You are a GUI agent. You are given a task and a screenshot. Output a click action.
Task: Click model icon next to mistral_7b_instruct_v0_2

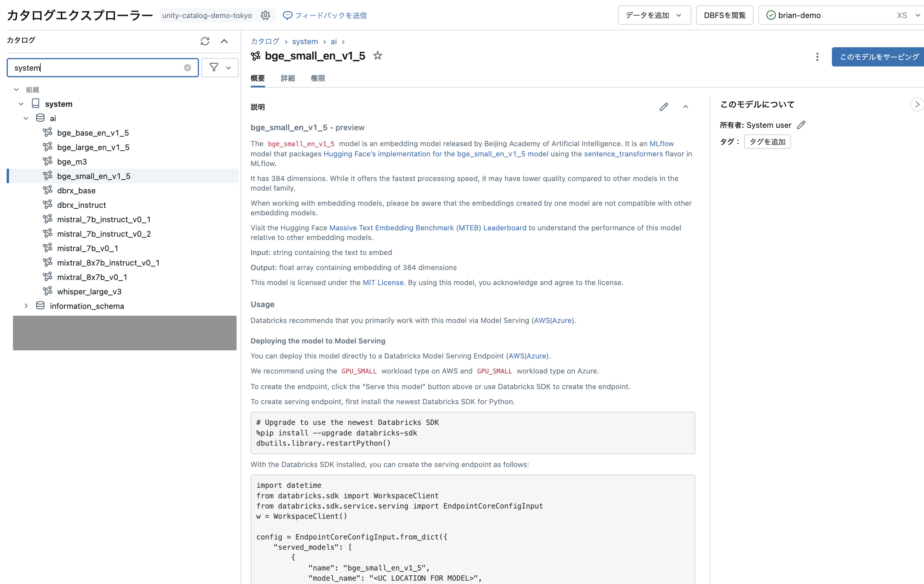pyautogui.click(x=48, y=234)
